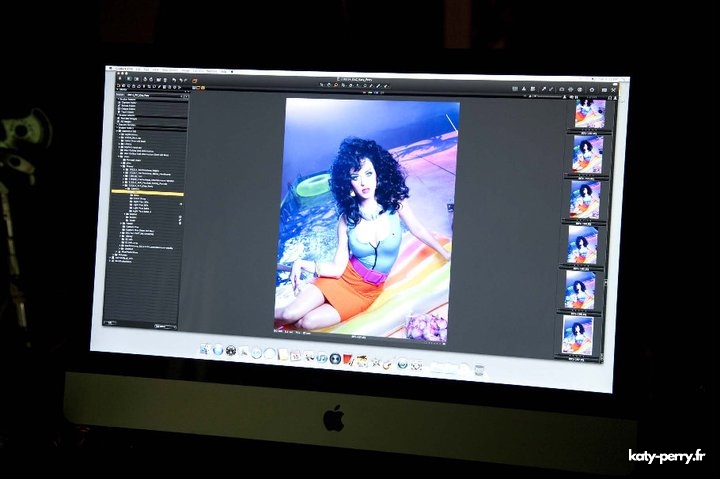This screenshot has width=720, height=479.
Task: Collapse the first section header in the Library panel
Action: coord(152,99)
